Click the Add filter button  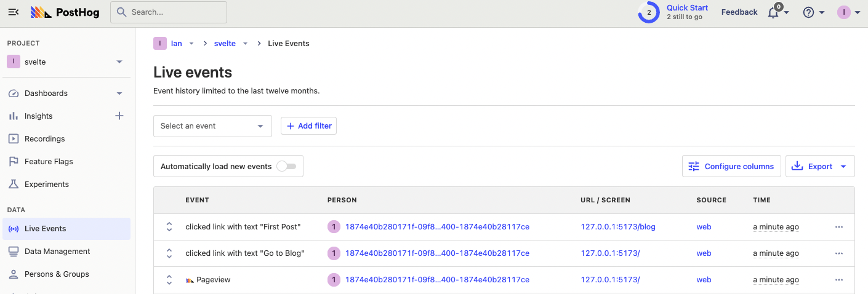[x=308, y=126]
